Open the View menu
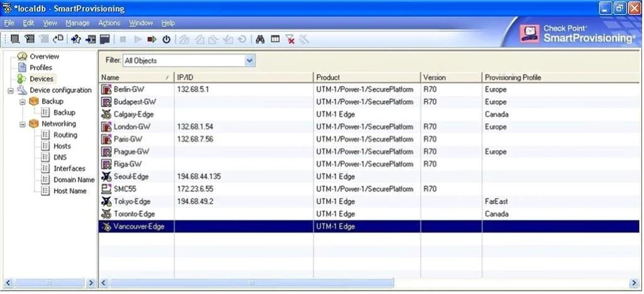The image size is (644, 294). (50, 23)
